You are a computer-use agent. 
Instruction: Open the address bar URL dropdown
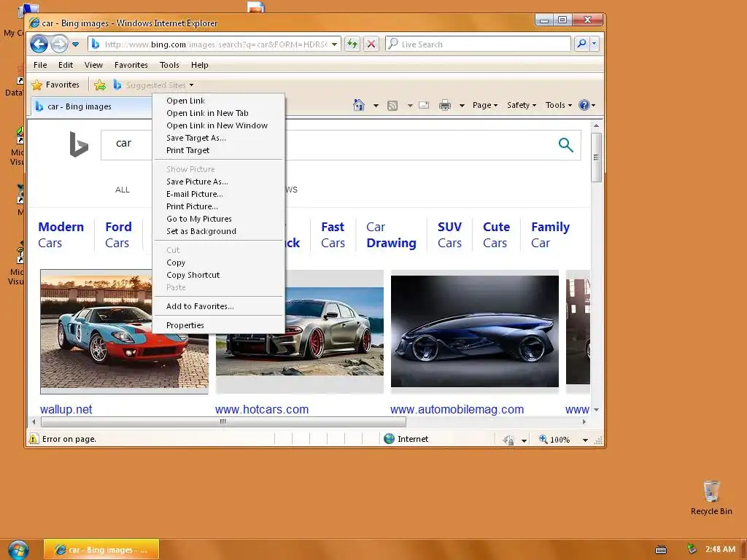point(334,44)
